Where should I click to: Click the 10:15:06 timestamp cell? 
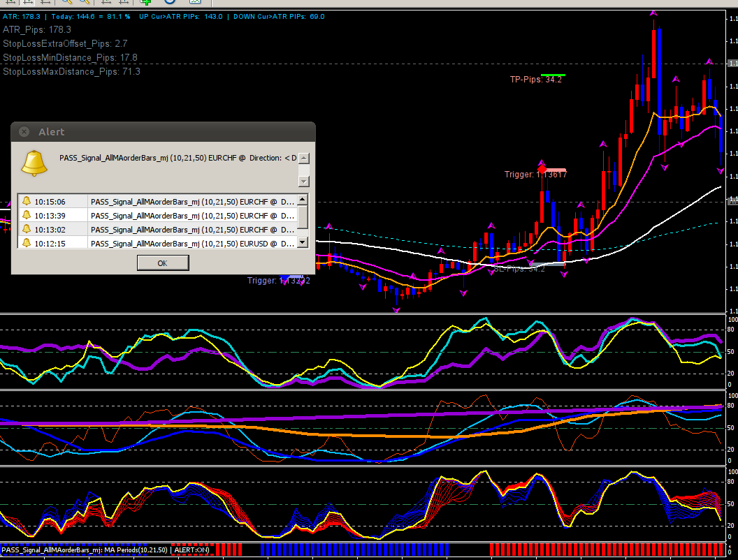pyautogui.click(x=50, y=202)
